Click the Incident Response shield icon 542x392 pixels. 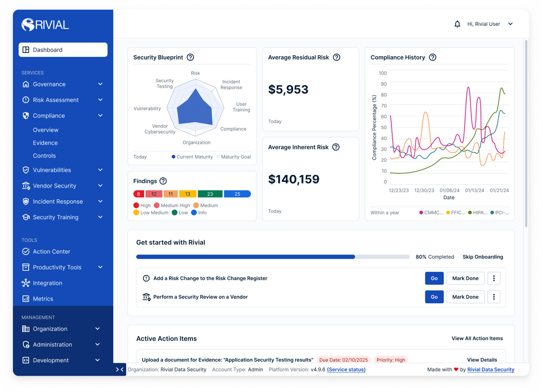click(x=25, y=201)
